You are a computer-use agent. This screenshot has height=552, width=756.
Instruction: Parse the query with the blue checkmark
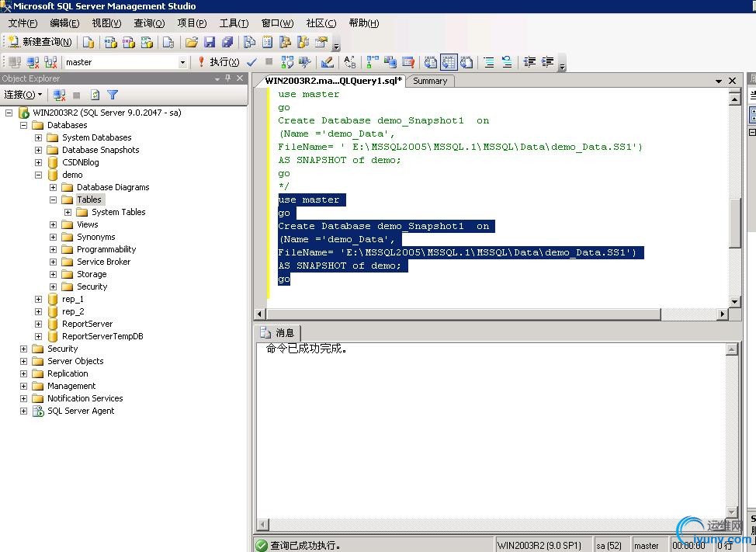click(x=251, y=61)
